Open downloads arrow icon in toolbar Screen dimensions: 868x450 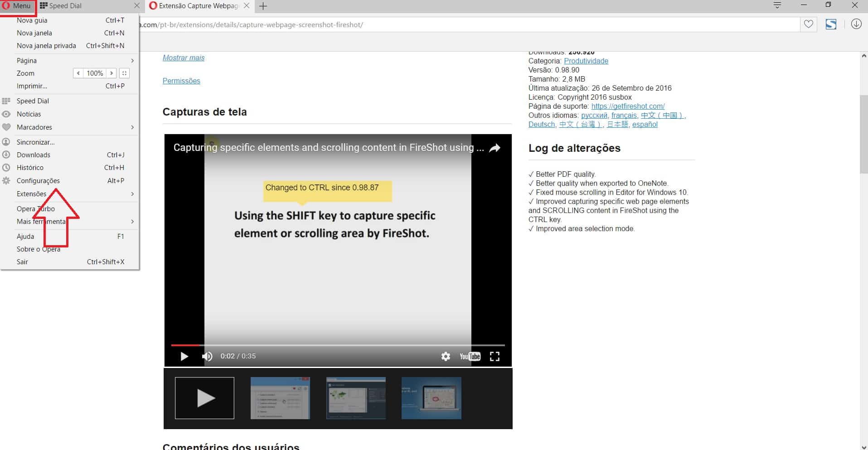(856, 24)
